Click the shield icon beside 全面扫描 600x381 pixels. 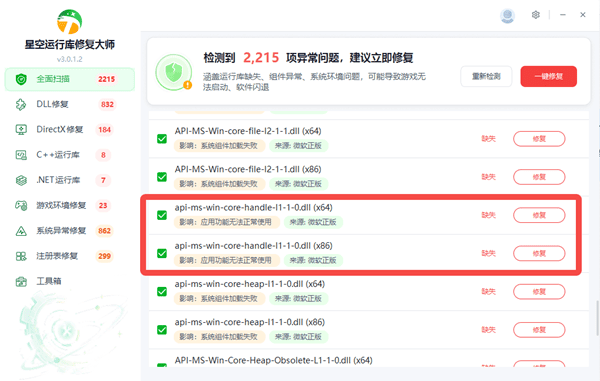coord(21,79)
